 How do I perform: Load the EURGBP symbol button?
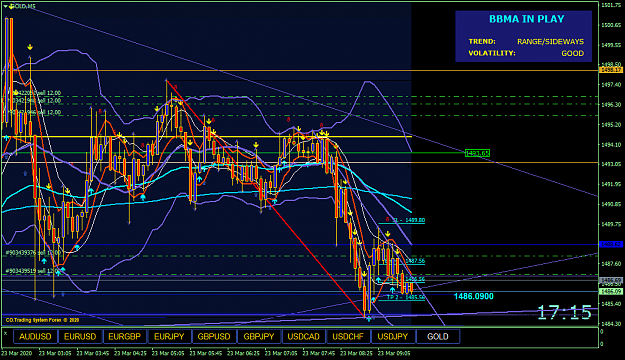point(125,336)
